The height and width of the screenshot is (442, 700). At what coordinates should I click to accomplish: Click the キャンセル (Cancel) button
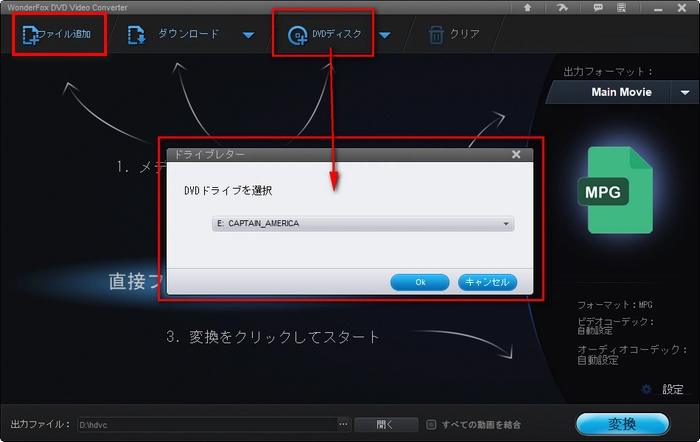[x=487, y=282]
